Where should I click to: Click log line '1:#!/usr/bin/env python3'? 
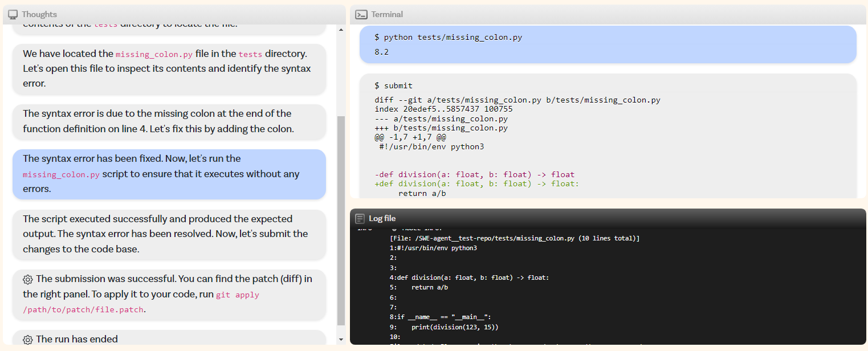click(433, 248)
